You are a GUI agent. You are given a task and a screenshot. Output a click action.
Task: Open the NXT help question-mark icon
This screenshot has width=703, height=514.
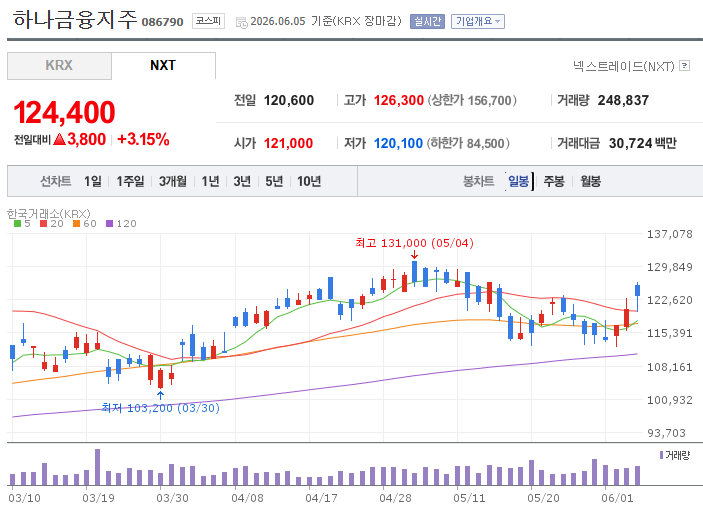coord(684,66)
